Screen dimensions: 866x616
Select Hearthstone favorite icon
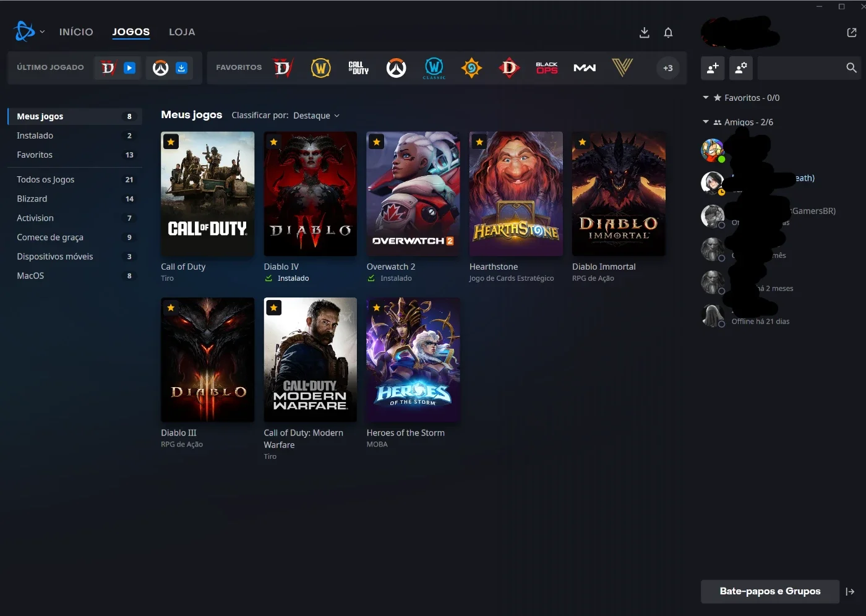pyautogui.click(x=471, y=67)
